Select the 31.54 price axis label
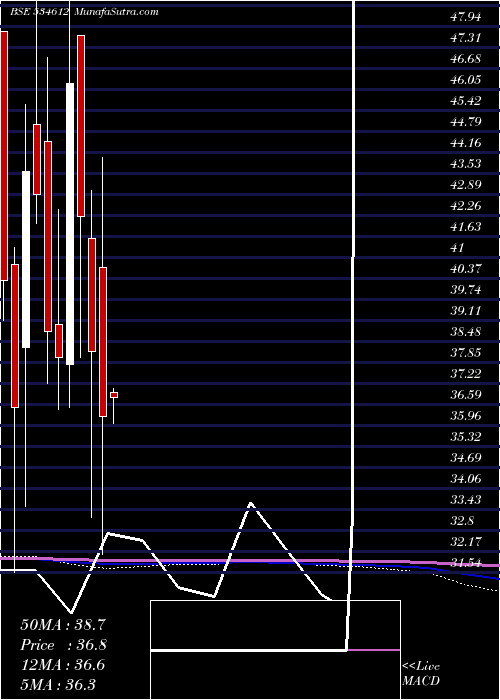This screenshot has width=500, height=700. [x=466, y=563]
